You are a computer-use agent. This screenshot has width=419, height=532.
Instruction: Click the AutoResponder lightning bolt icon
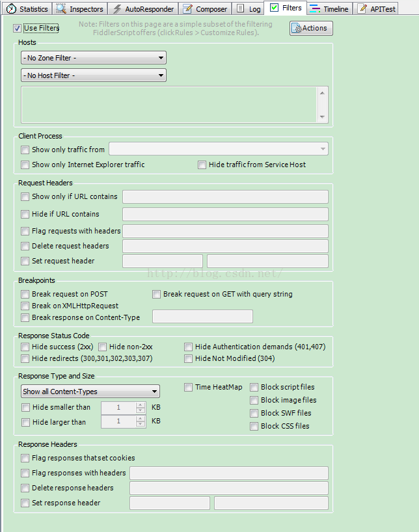click(x=117, y=9)
